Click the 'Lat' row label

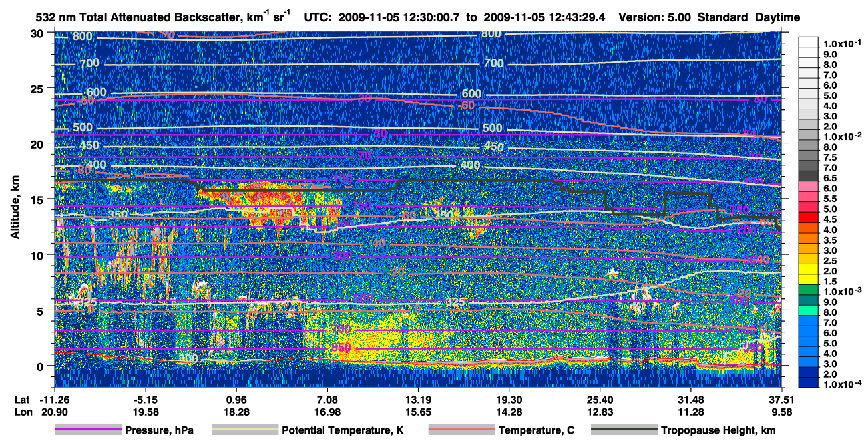click(22, 399)
